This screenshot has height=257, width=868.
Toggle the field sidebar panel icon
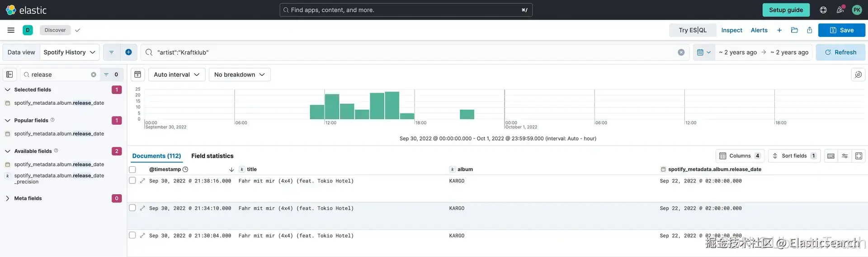[9, 75]
